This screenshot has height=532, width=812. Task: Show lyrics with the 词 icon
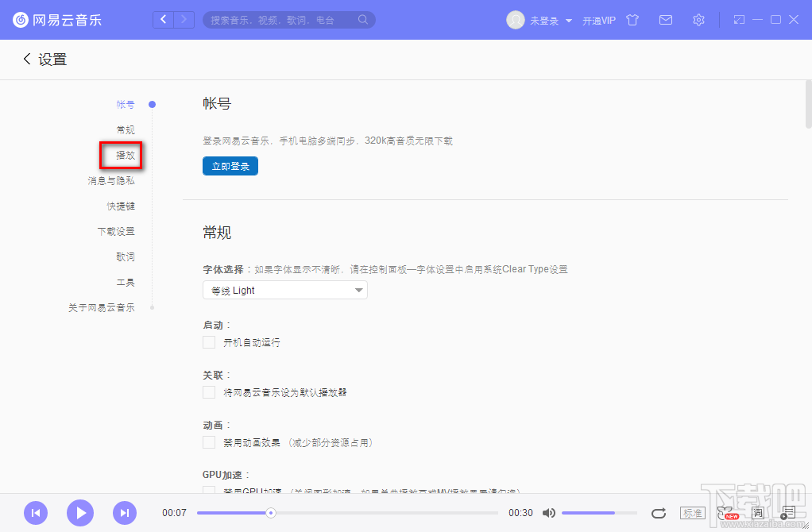coord(757,513)
